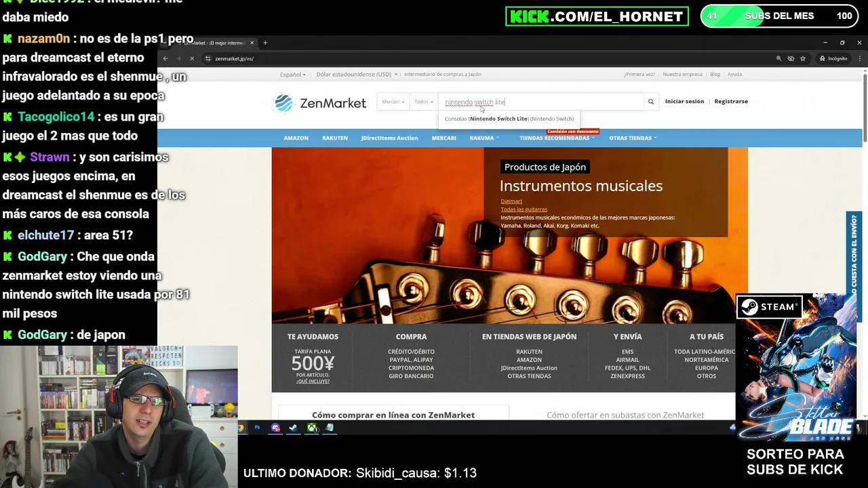
Task: Click the zoom magnifier icon in address bar
Action: (x=779, y=58)
